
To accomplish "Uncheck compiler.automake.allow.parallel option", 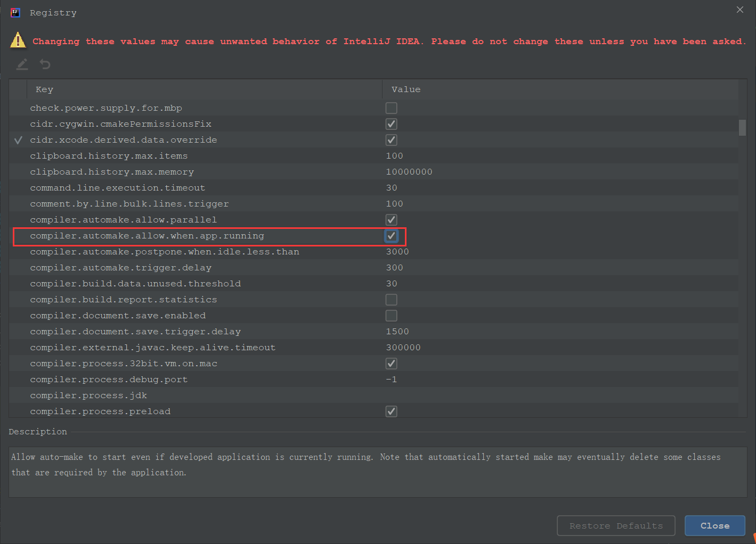I will point(391,220).
